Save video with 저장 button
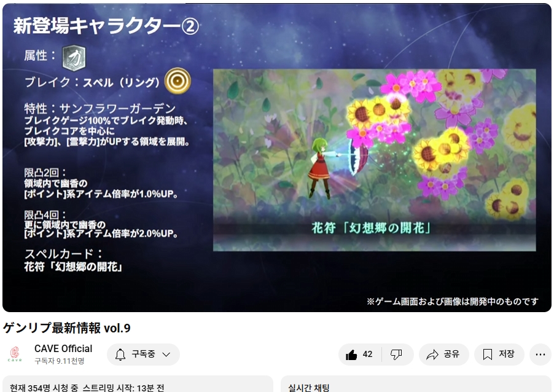Viewport: 554px width, 392px height. [x=499, y=354]
